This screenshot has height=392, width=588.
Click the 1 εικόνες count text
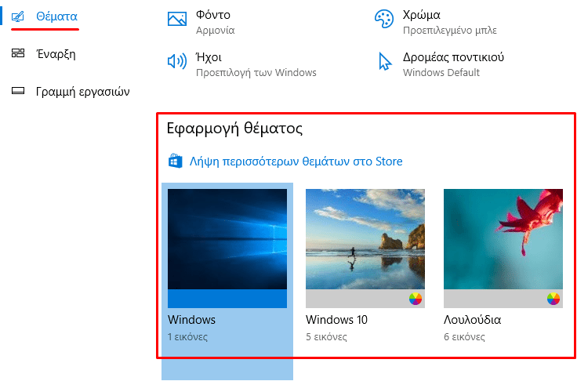[x=187, y=337]
